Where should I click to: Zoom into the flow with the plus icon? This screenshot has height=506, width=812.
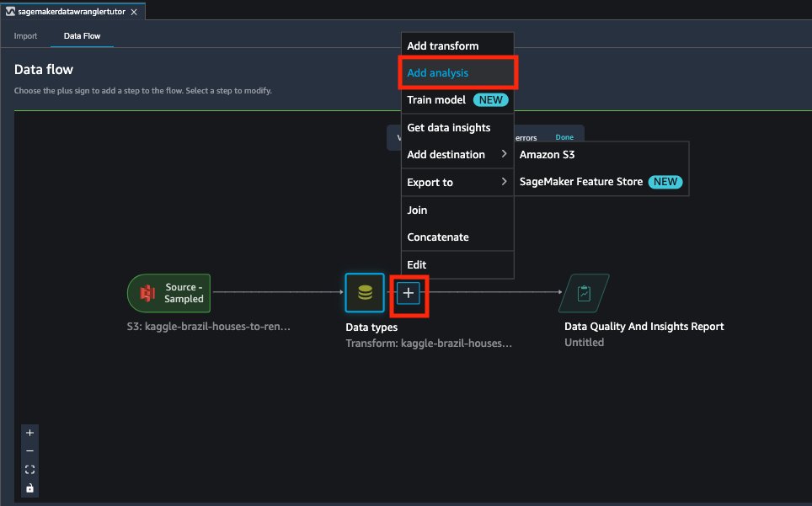click(x=29, y=433)
